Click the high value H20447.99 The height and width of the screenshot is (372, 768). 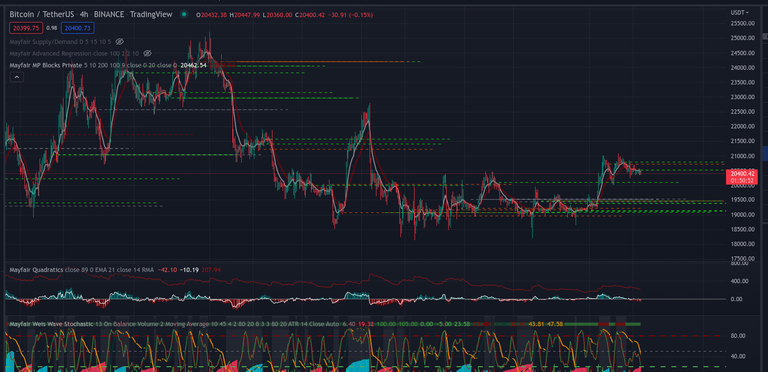click(x=246, y=15)
